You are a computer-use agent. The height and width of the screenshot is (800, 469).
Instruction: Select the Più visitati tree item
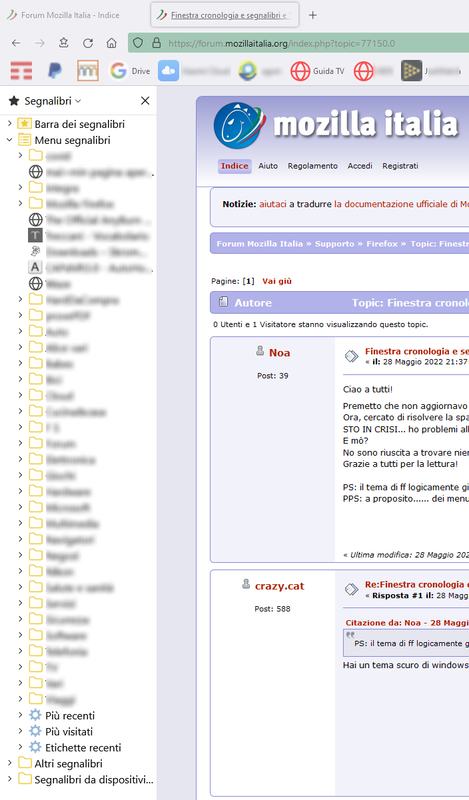(x=69, y=732)
